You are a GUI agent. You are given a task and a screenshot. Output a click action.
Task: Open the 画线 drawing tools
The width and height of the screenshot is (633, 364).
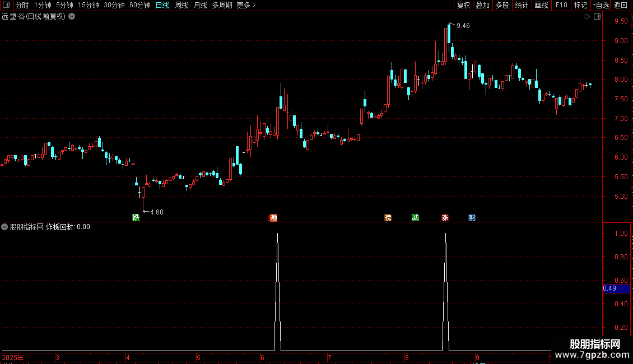click(x=541, y=5)
